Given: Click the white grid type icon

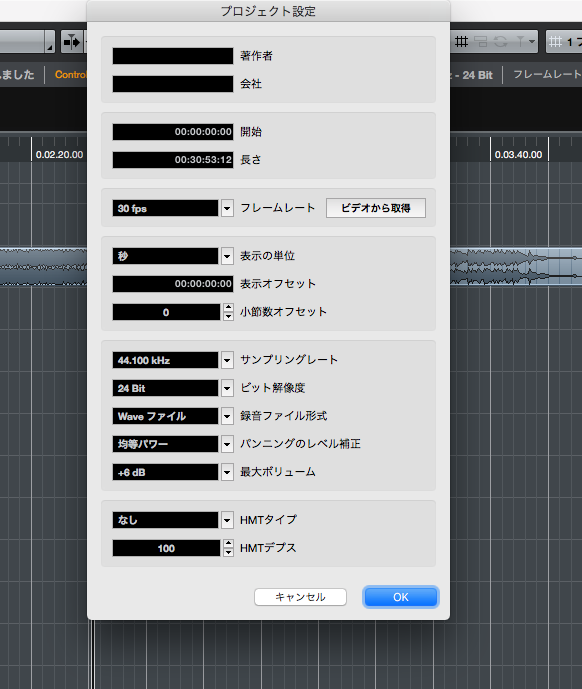Looking at the screenshot, I should coord(556,42).
